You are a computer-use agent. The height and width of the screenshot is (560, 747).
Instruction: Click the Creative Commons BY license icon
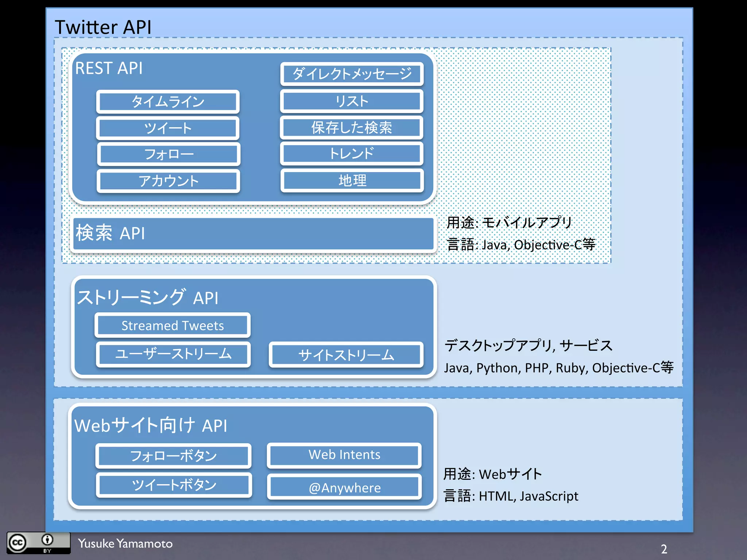pos(38,543)
